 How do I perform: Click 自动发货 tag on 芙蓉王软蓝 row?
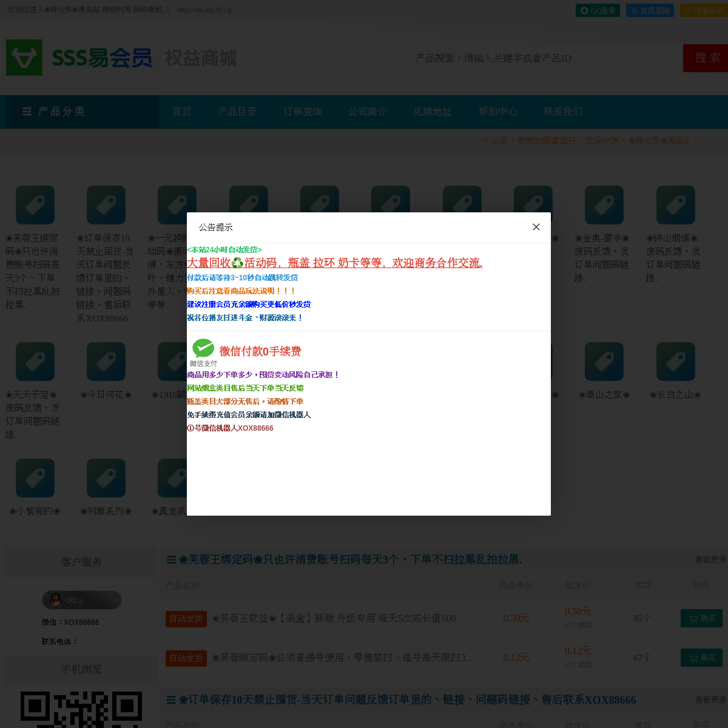186,619
